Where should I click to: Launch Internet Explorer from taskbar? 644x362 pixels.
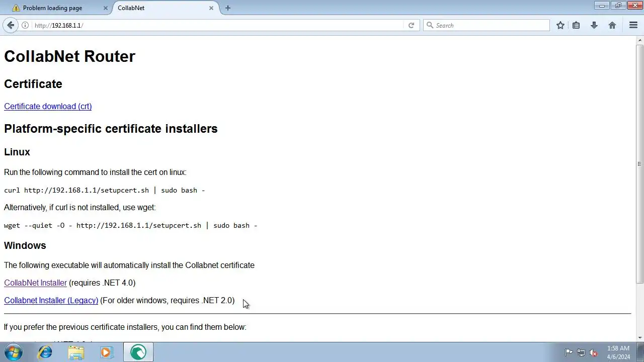coord(45,352)
